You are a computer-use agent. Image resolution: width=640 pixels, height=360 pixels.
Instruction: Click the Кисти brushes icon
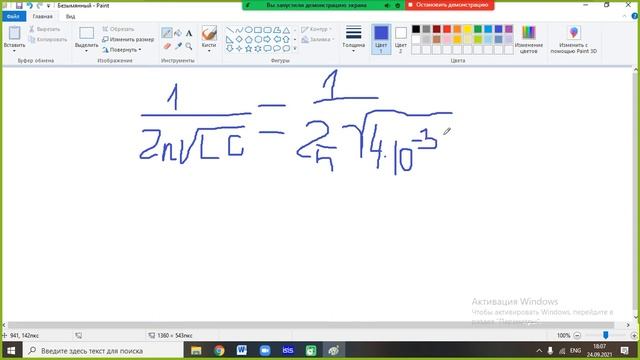209,33
